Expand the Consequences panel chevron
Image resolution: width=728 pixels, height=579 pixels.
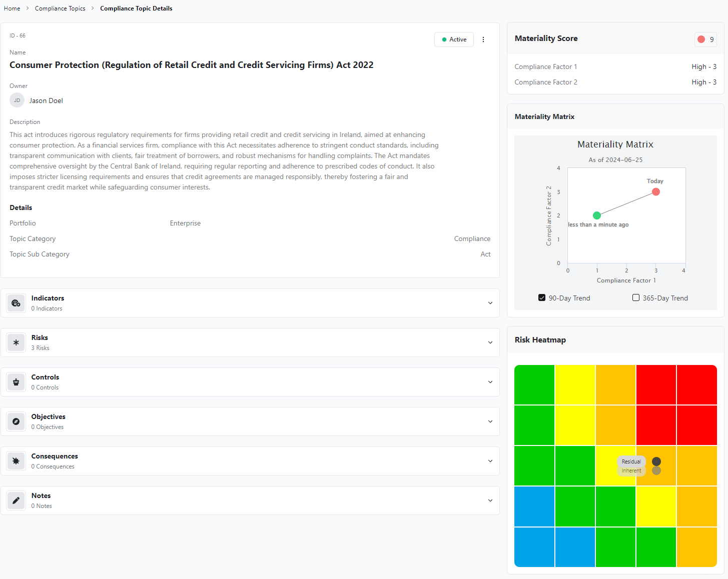[x=490, y=461]
